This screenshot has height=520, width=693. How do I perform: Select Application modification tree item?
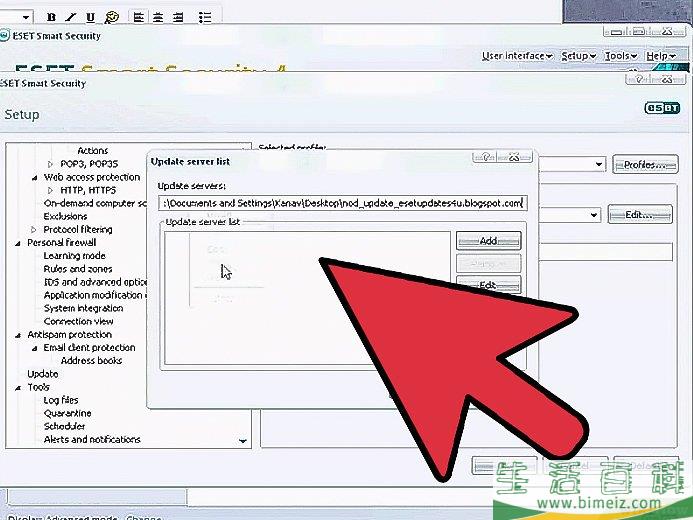pos(95,295)
